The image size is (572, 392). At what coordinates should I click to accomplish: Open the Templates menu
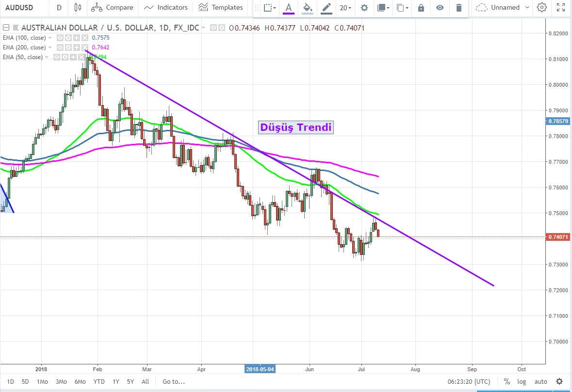click(x=221, y=7)
